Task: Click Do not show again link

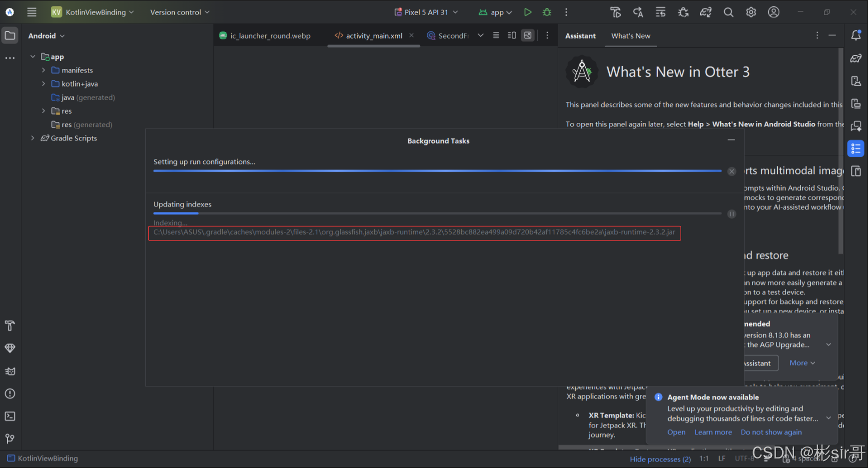Action: (x=771, y=432)
